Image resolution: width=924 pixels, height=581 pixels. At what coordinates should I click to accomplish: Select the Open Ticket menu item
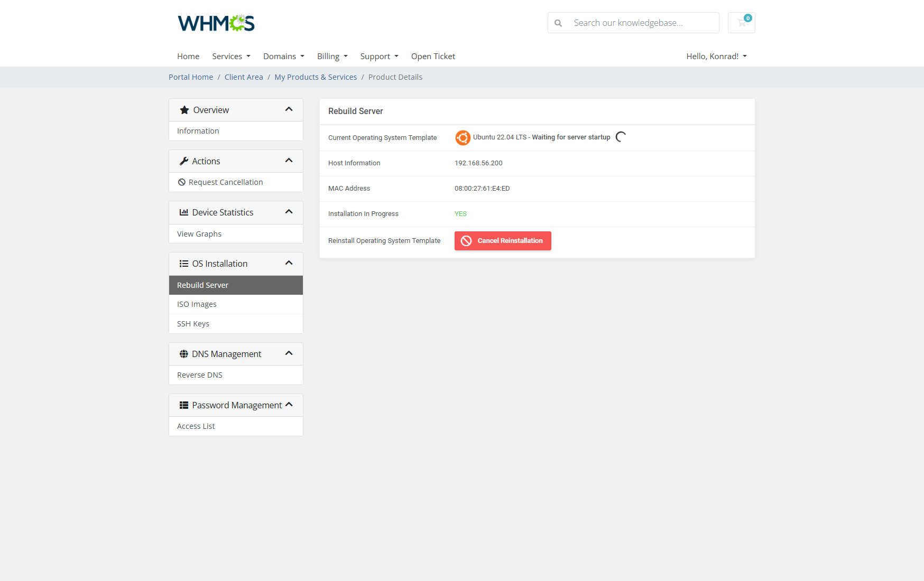tap(433, 56)
